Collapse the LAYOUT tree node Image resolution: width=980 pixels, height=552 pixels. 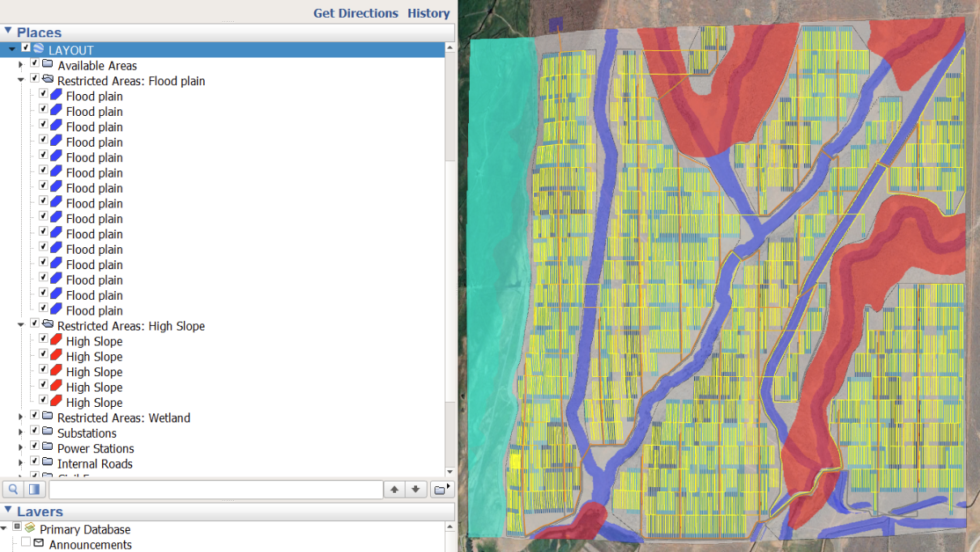pyautogui.click(x=12, y=50)
